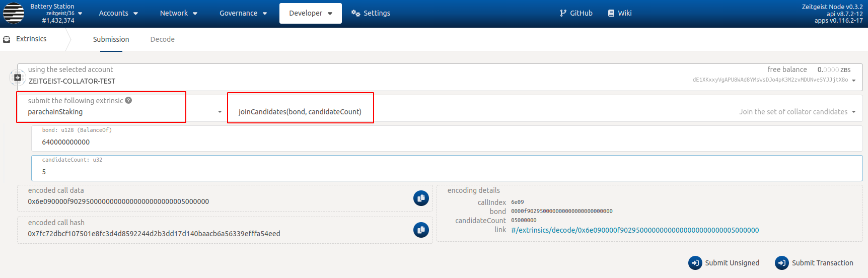Click the help icon beside extrinsic label
Screen dimensions: 868x278
[128, 100]
